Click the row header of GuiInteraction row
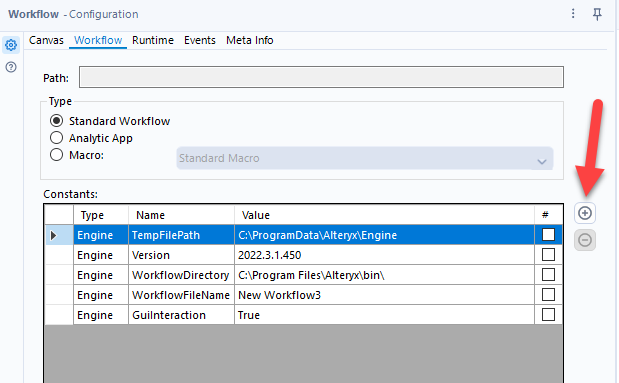This screenshot has width=619, height=383. [x=59, y=315]
